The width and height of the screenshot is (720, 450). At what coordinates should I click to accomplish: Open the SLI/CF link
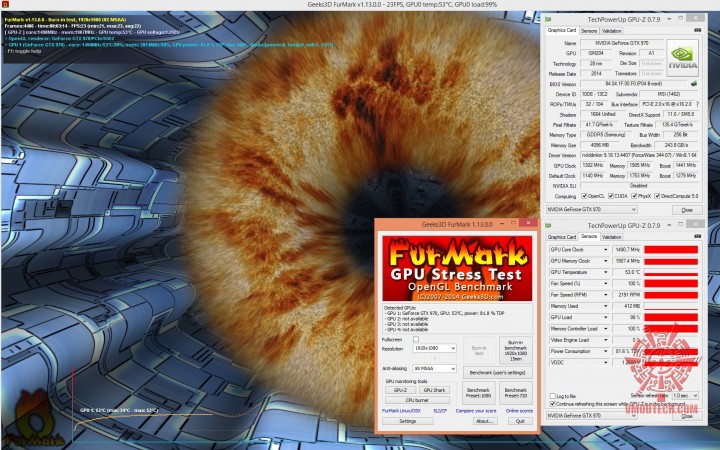(x=440, y=411)
